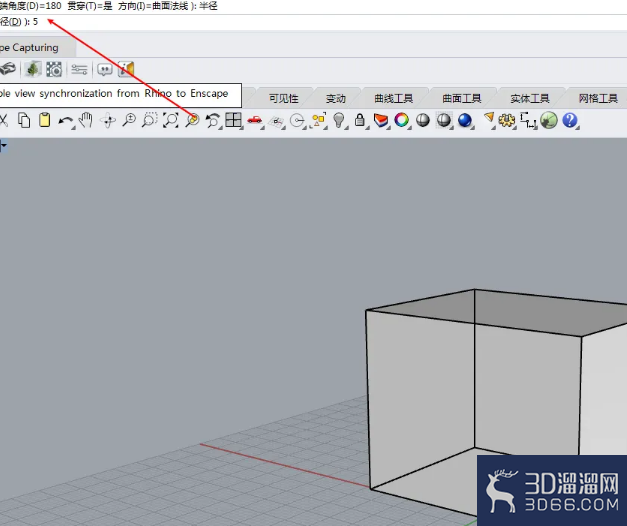Image resolution: width=627 pixels, height=526 pixels.
Task: Click the Dimension tool icon
Action: tap(528, 120)
